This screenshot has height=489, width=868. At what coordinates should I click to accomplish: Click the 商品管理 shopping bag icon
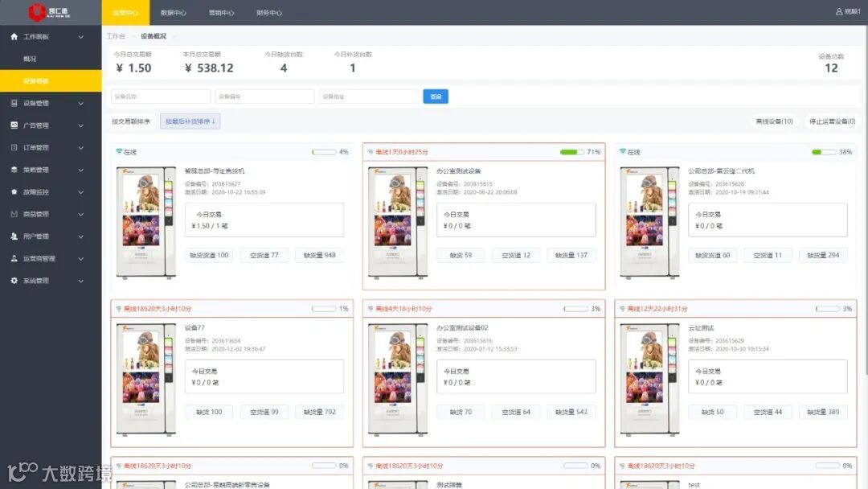[x=14, y=214]
